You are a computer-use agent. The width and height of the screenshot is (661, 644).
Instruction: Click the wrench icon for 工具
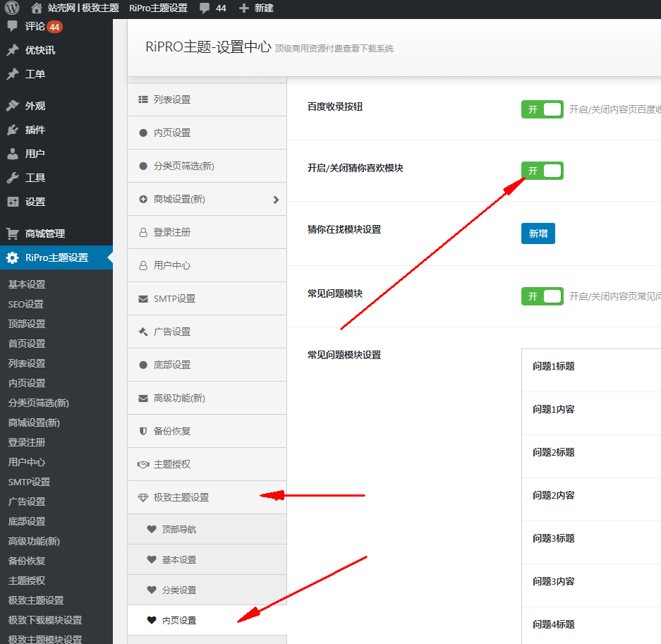[x=13, y=178]
